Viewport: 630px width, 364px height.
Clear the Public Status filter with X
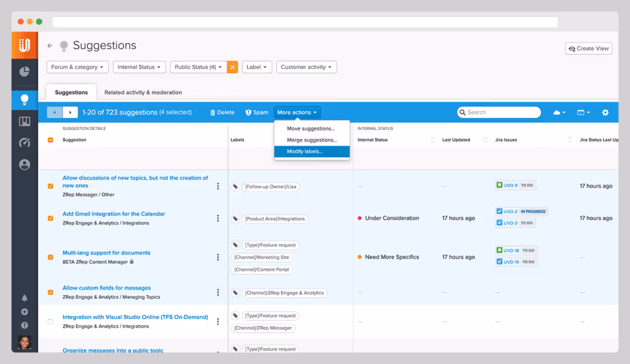pos(232,67)
